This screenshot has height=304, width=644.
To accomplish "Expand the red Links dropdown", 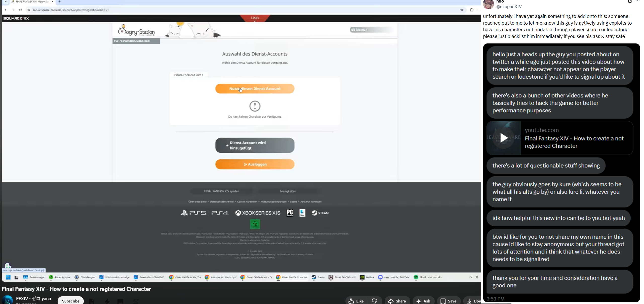I will coord(255,18).
